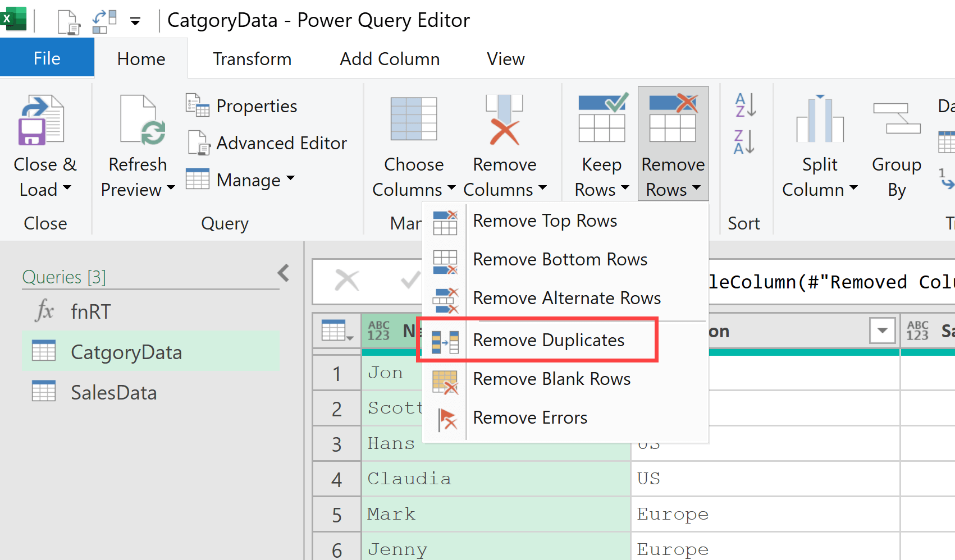Select the SalesData query
This screenshot has height=560, width=955.
pos(150,392)
